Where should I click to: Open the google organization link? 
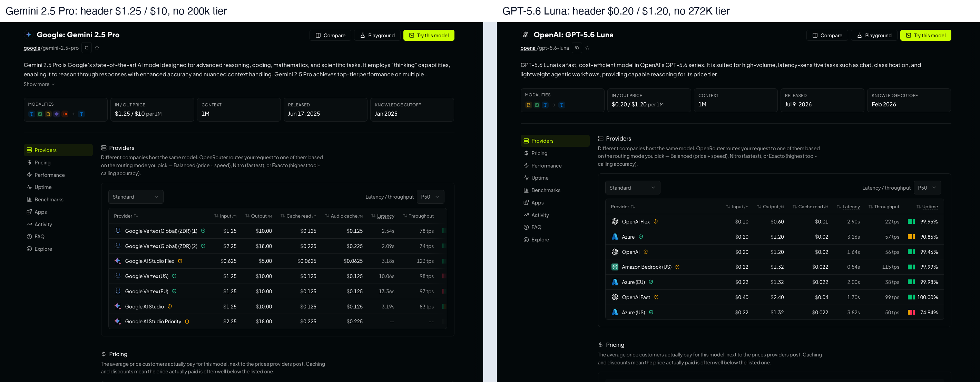[32, 48]
